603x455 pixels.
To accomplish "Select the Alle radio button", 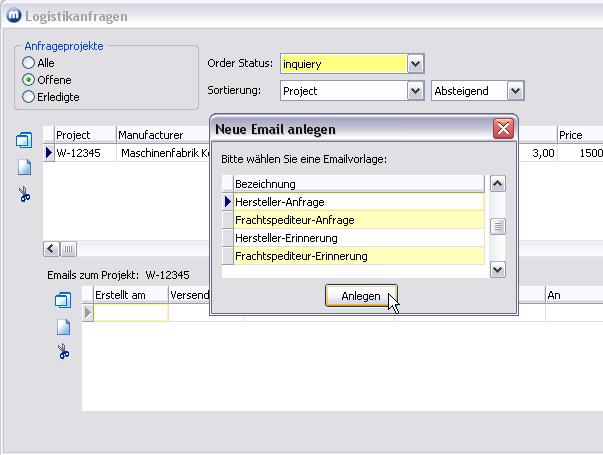I will click(x=29, y=63).
